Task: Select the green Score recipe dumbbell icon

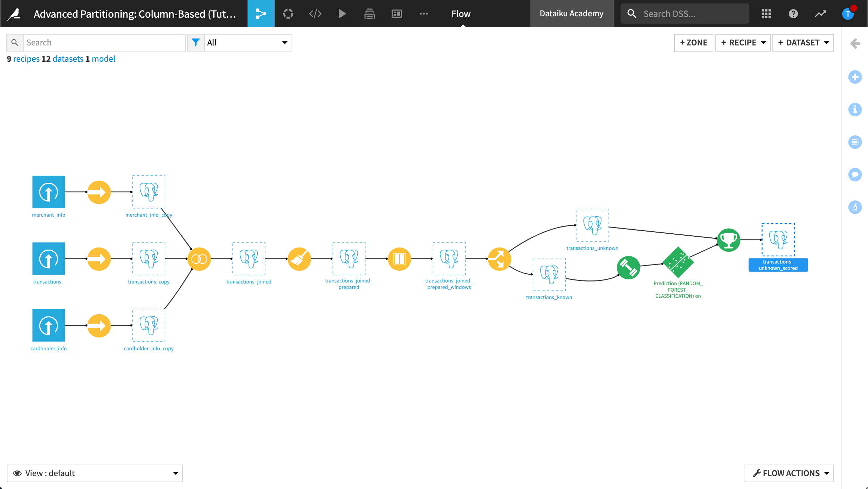Action: [x=628, y=268]
